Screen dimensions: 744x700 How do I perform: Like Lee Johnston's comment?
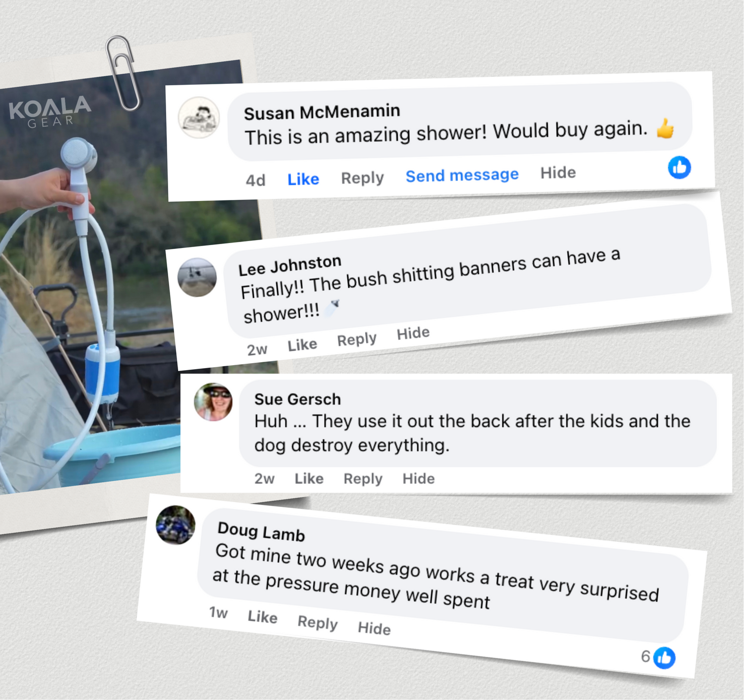pos(302,344)
